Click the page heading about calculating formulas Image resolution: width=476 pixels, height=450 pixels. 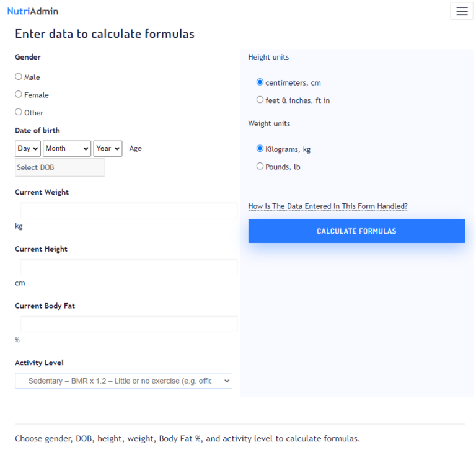point(105,34)
